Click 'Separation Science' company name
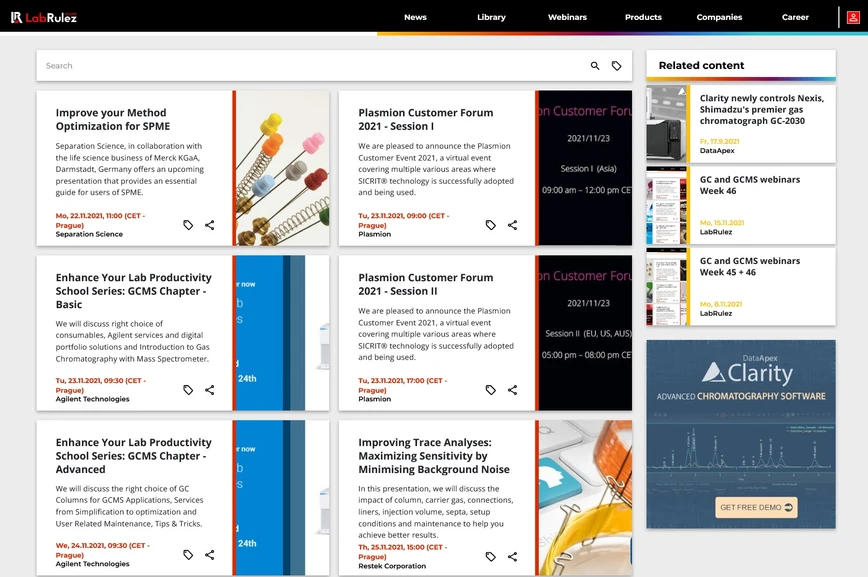 tap(89, 234)
